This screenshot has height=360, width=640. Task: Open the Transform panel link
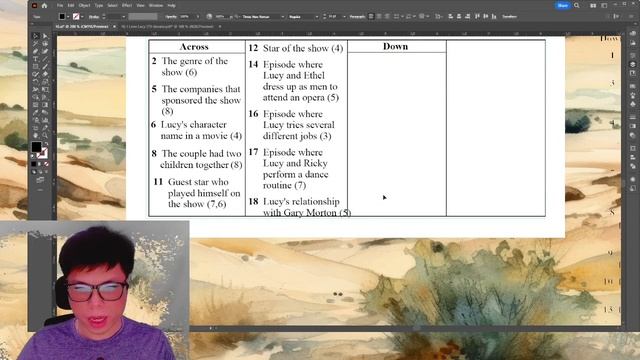pyautogui.click(x=509, y=17)
